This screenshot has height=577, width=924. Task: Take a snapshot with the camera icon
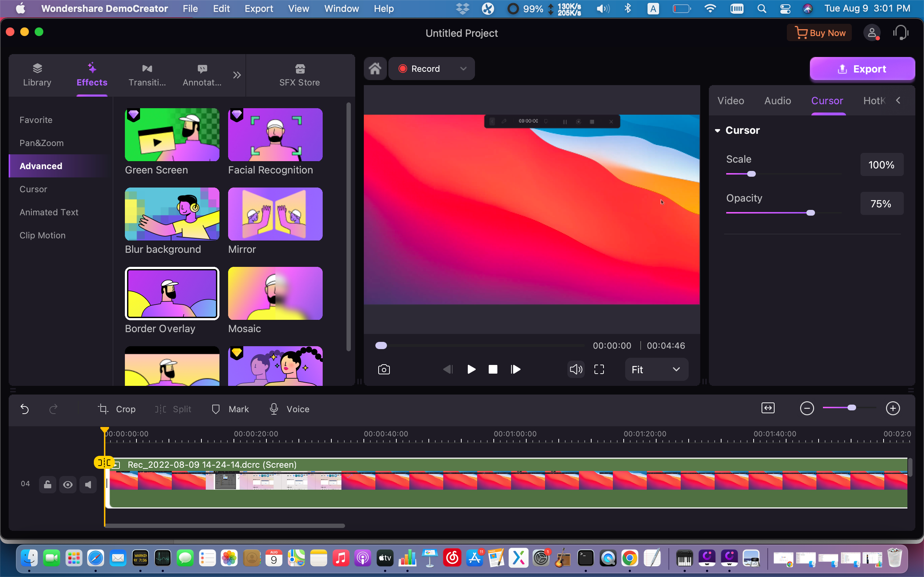[x=384, y=369]
